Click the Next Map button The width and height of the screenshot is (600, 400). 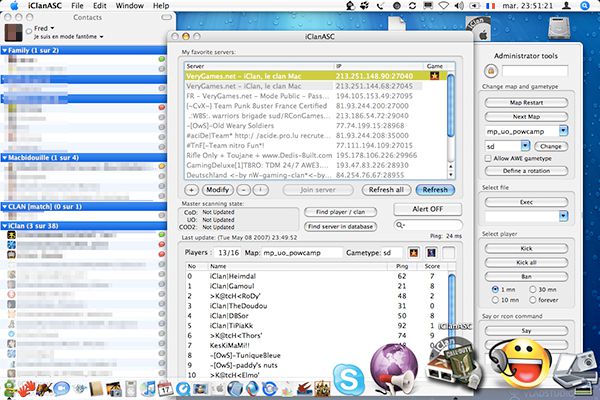(526, 116)
